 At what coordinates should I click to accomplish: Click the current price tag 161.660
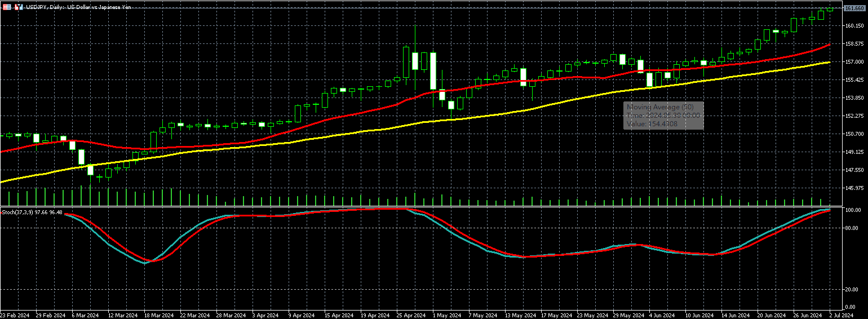click(854, 8)
